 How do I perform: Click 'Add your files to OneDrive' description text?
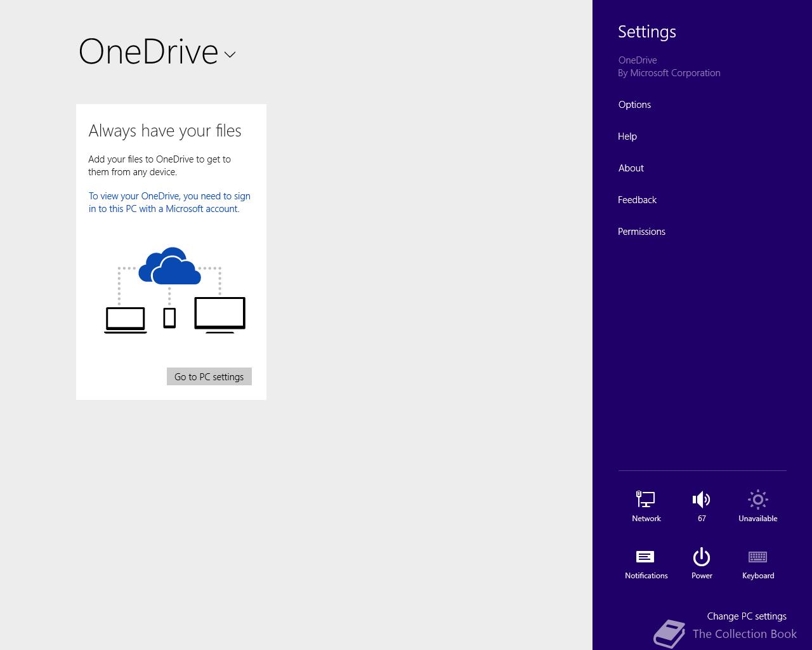pos(159,166)
